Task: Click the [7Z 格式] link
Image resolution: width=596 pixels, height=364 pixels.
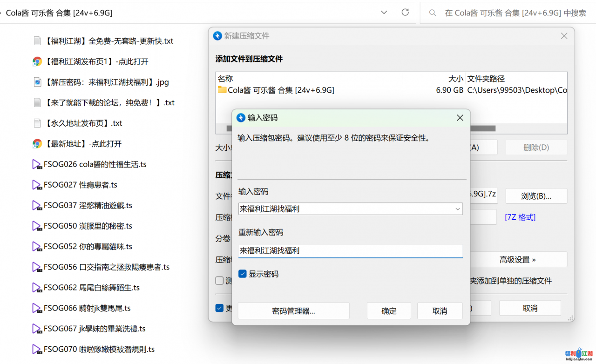Action: [x=520, y=217]
